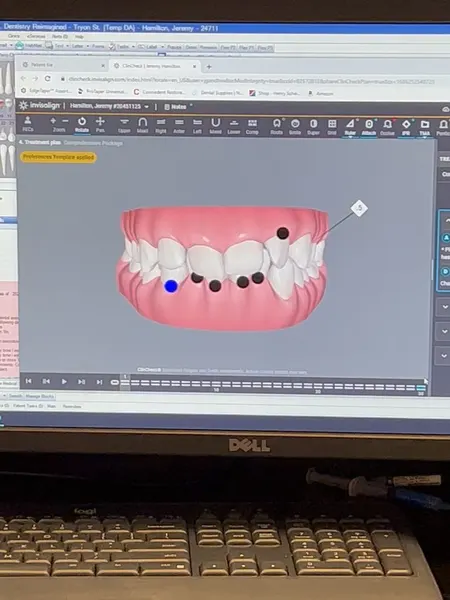Toggle the Attachments display

point(369,127)
